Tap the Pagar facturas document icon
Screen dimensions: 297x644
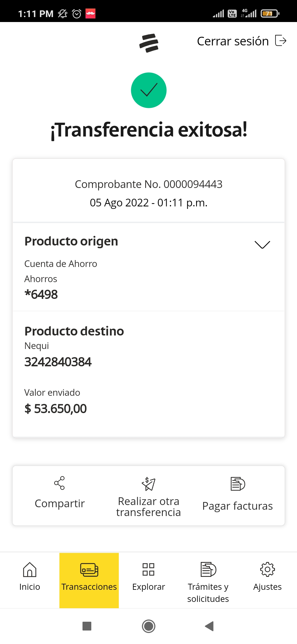pos(238,484)
